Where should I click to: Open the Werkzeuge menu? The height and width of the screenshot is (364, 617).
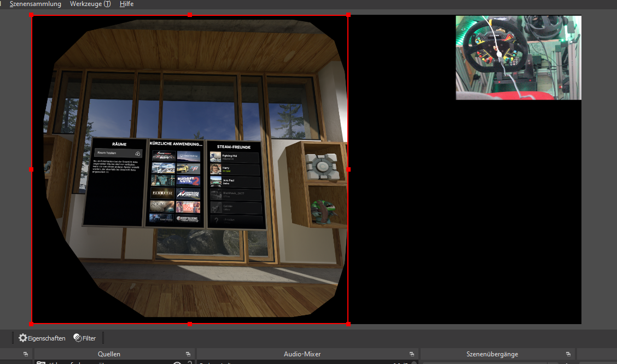pos(90,4)
